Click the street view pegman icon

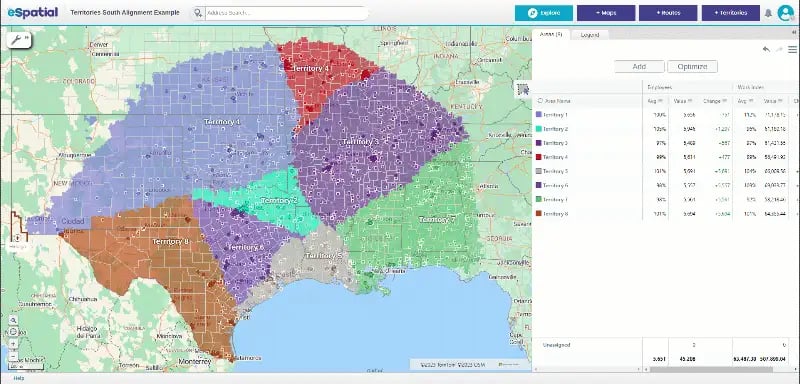(x=17, y=237)
